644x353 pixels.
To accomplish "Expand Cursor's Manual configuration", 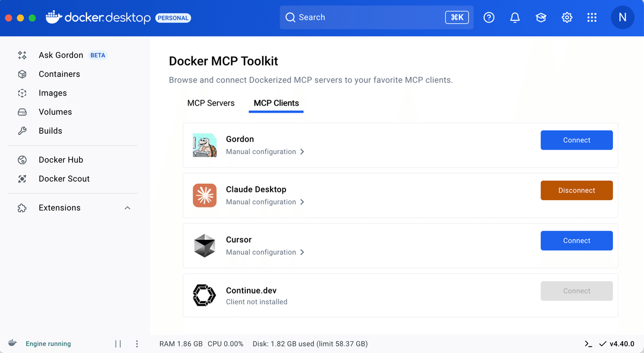I will pyautogui.click(x=265, y=252).
